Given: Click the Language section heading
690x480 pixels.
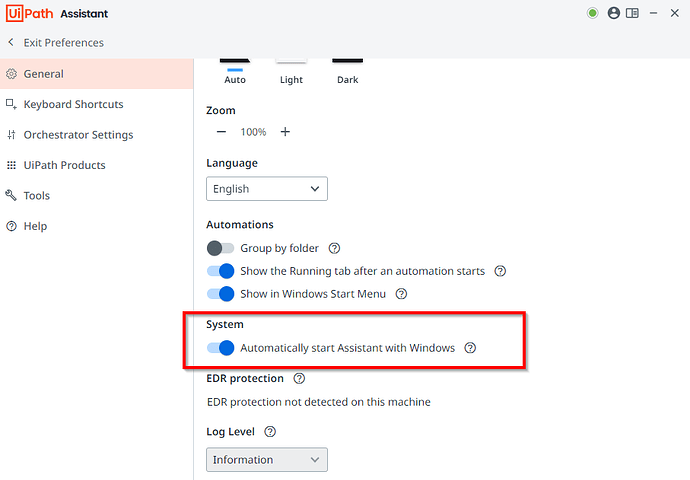Looking at the screenshot, I should [232, 163].
